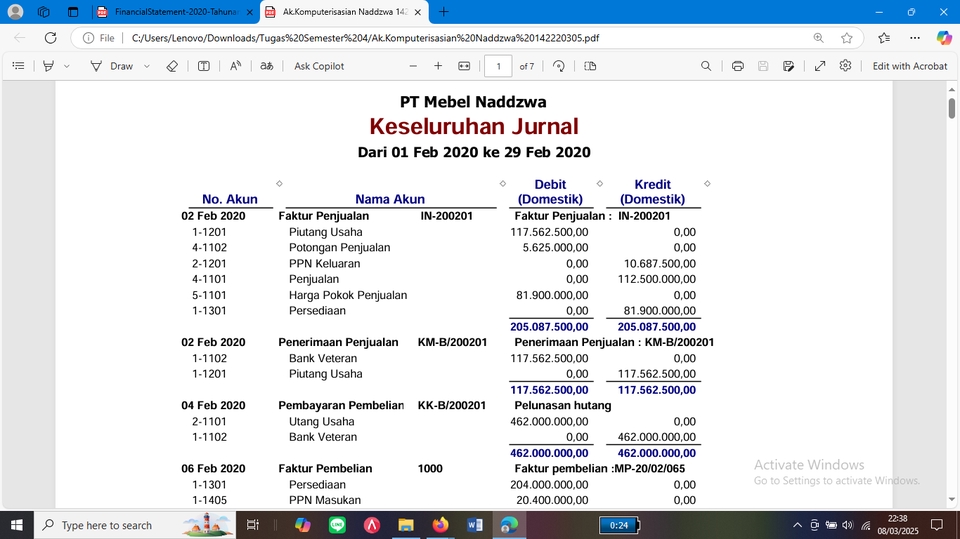Zoom out with the minus icon
The height and width of the screenshot is (539, 960).
click(x=413, y=66)
